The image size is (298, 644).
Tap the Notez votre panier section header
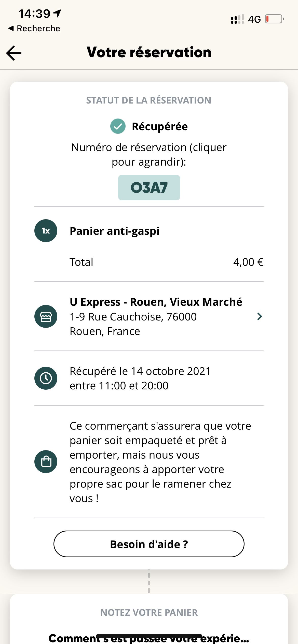pos(149,612)
